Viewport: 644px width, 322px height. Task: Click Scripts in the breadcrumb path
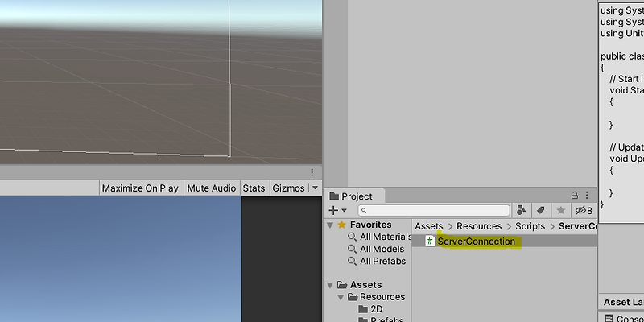click(x=530, y=226)
